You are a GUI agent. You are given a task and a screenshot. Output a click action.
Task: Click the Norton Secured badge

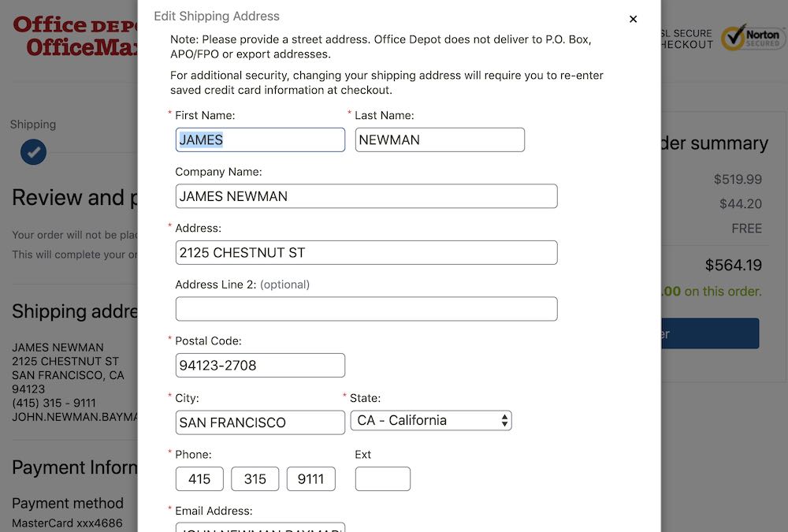point(754,37)
